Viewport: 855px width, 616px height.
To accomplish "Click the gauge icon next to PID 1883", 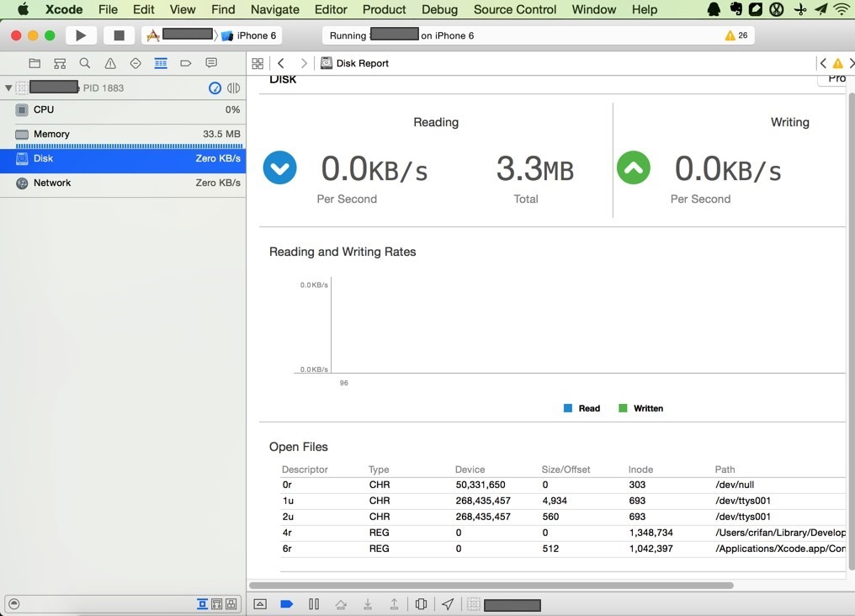I will (x=215, y=88).
